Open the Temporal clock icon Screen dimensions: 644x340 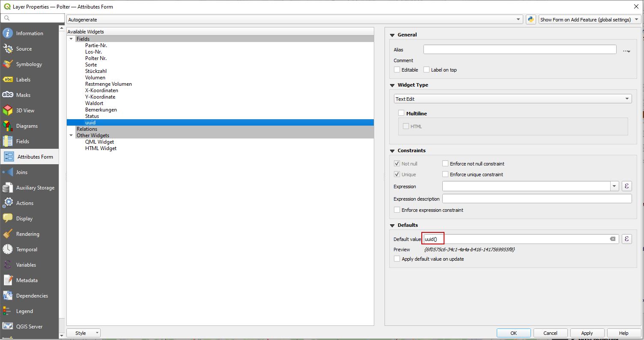[x=8, y=250]
